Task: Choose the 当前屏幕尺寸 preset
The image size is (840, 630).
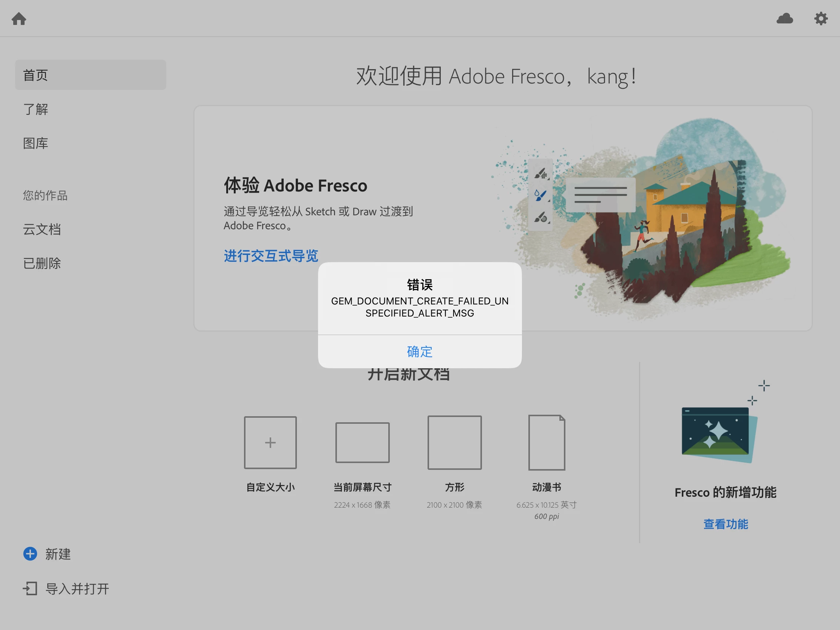Action: [362, 442]
